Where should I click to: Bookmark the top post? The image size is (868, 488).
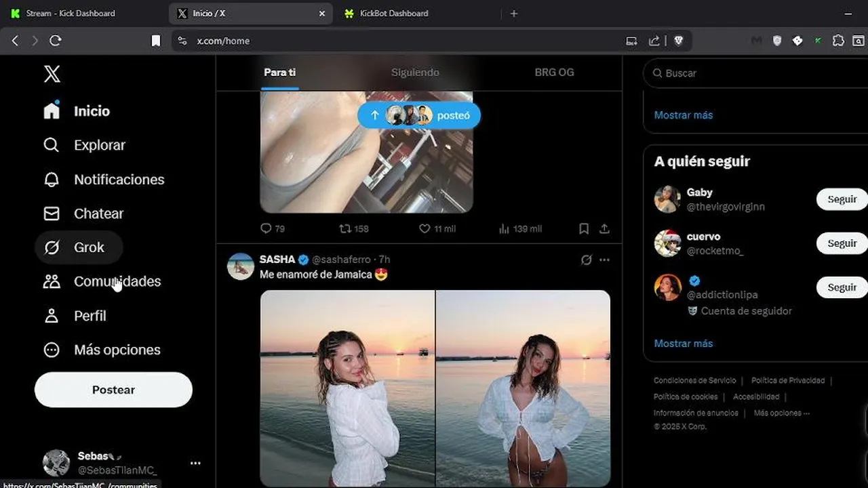tap(584, 228)
